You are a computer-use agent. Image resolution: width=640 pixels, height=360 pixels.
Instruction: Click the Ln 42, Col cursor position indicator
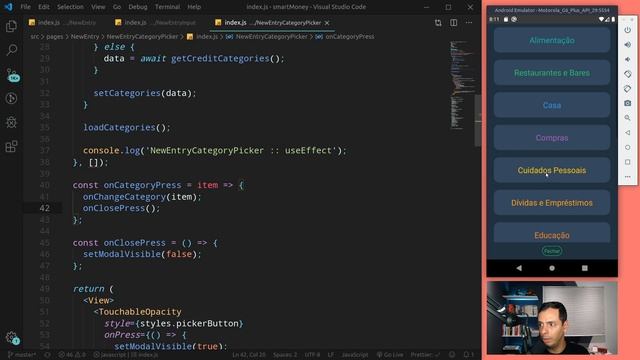click(x=249, y=355)
